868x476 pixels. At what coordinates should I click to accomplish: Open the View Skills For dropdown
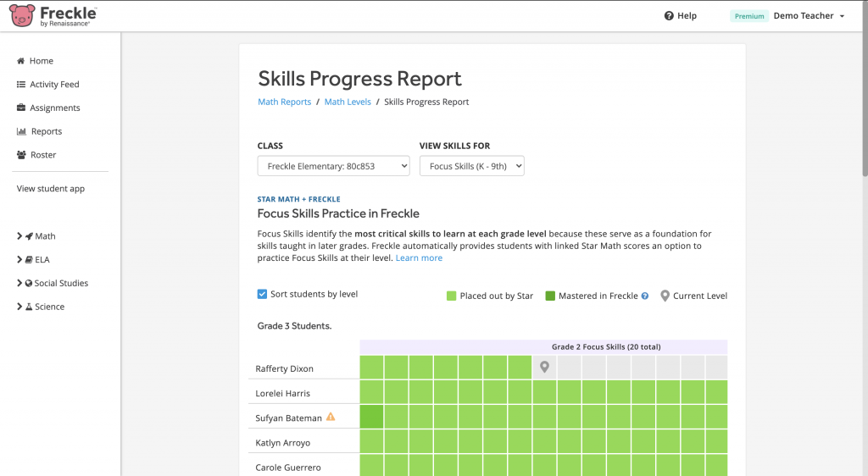[471, 166]
